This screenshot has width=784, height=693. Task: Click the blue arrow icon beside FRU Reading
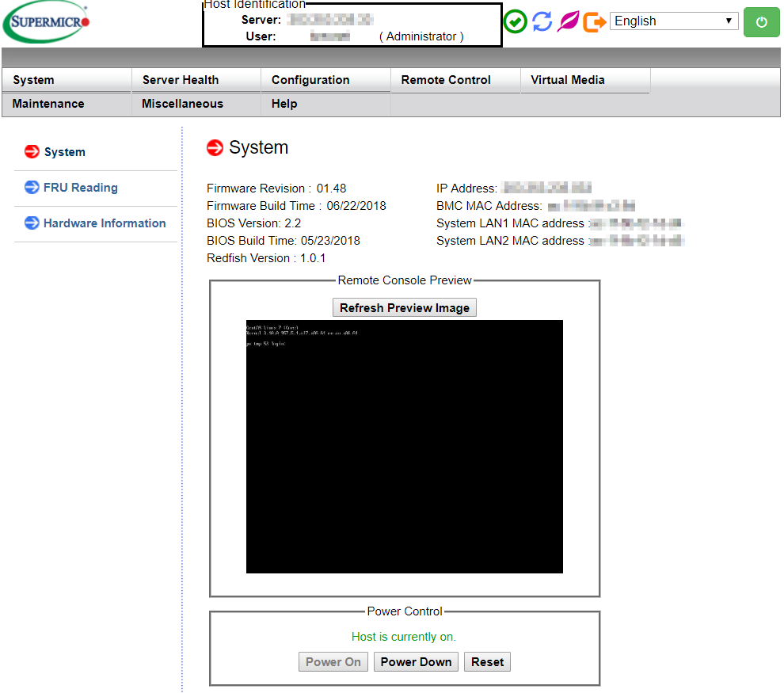32,188
